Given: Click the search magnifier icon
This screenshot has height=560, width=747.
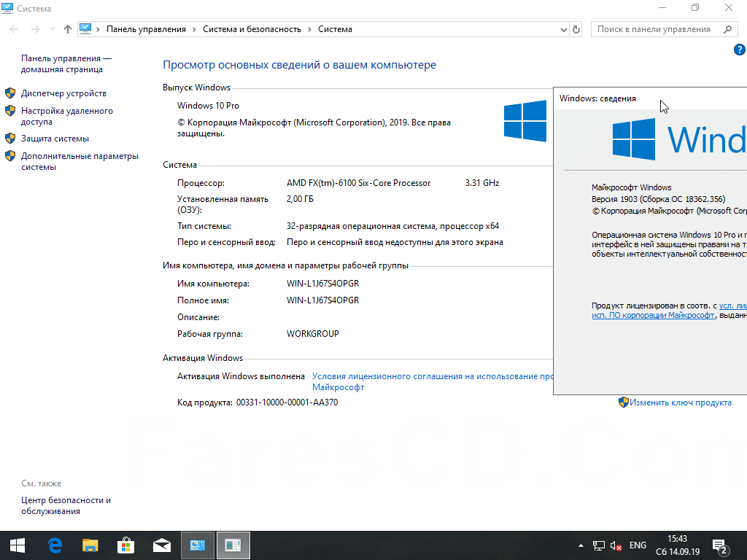Looking at the screenshot, I should coord(727,29).
